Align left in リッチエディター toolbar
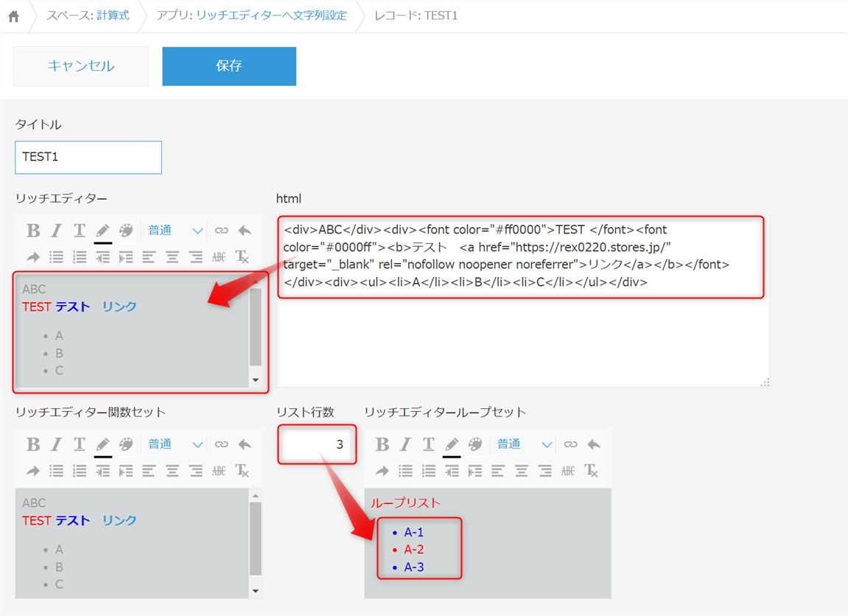Image resolution: width=848 pixels, height=616 pixels. point(149,257)
